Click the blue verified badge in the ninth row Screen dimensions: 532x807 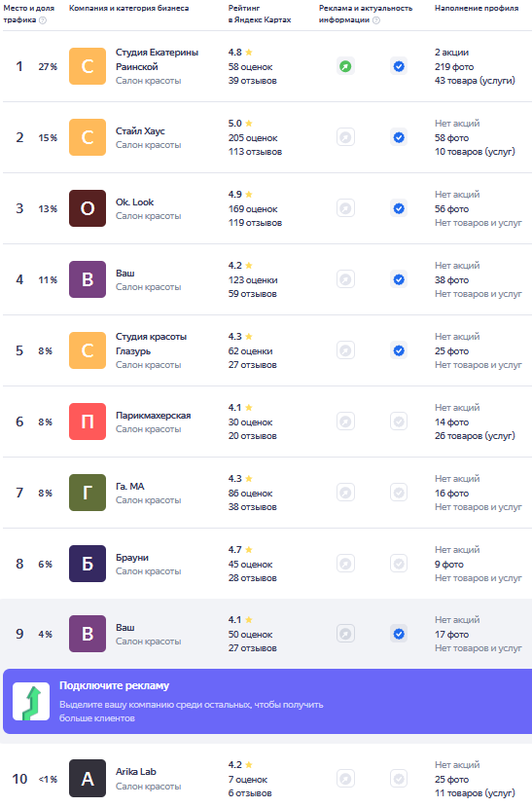click(399, 634)
